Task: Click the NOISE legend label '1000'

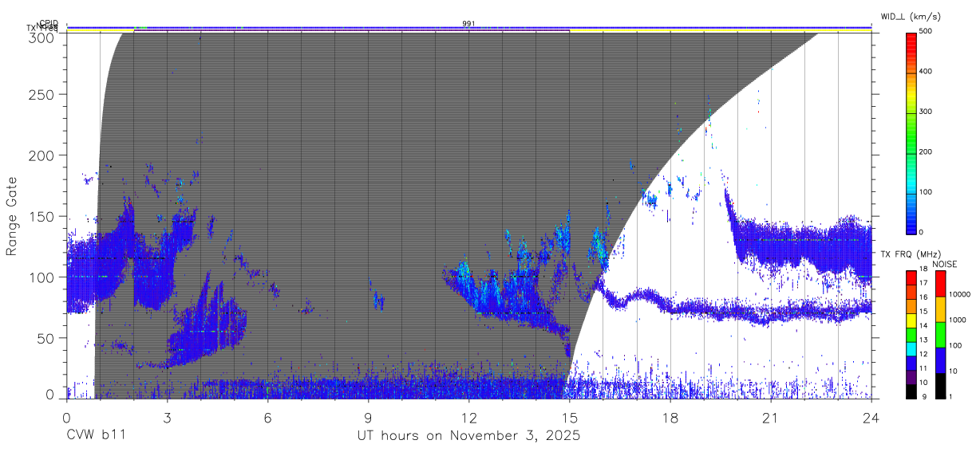Action: tap(957, 320)
